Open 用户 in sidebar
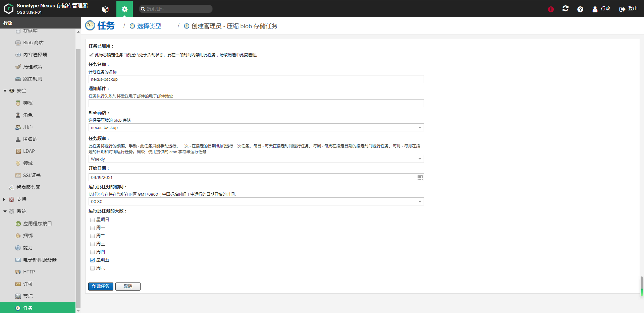644x313 pixels. 28,127
